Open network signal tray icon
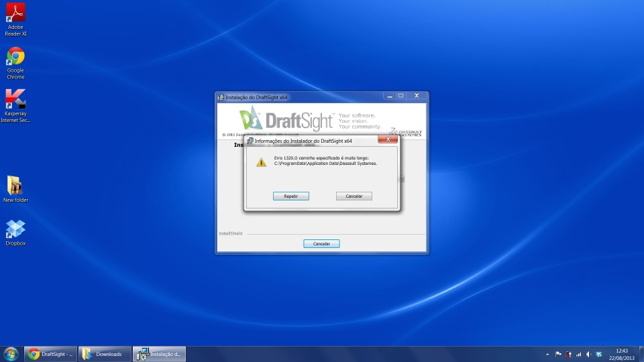644x362 pixels. point(579,354)
